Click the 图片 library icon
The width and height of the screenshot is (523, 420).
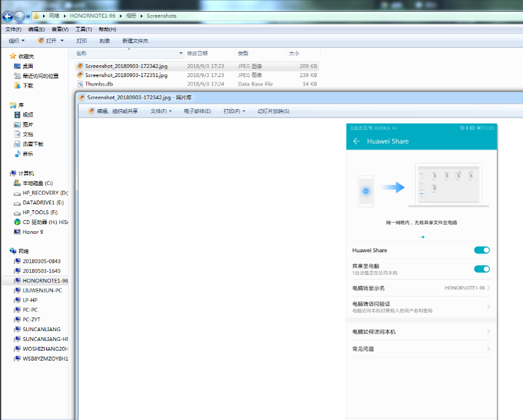tap(18, 125)
